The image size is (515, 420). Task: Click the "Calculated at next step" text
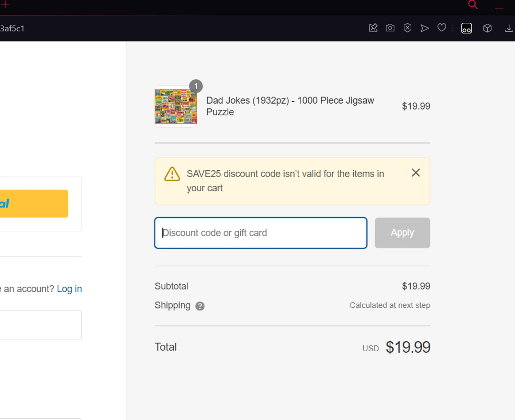coord(390,305)
